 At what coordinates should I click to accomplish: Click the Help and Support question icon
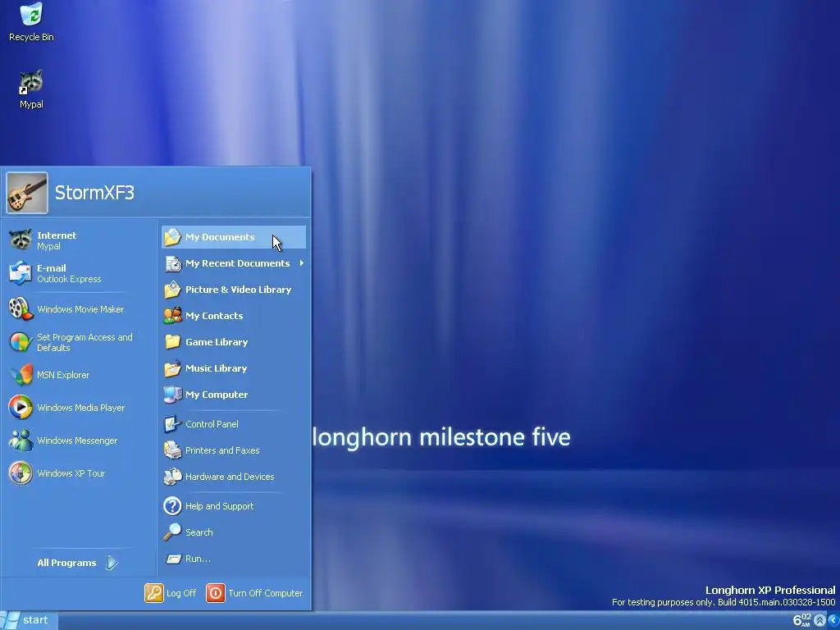coord(172,505)
